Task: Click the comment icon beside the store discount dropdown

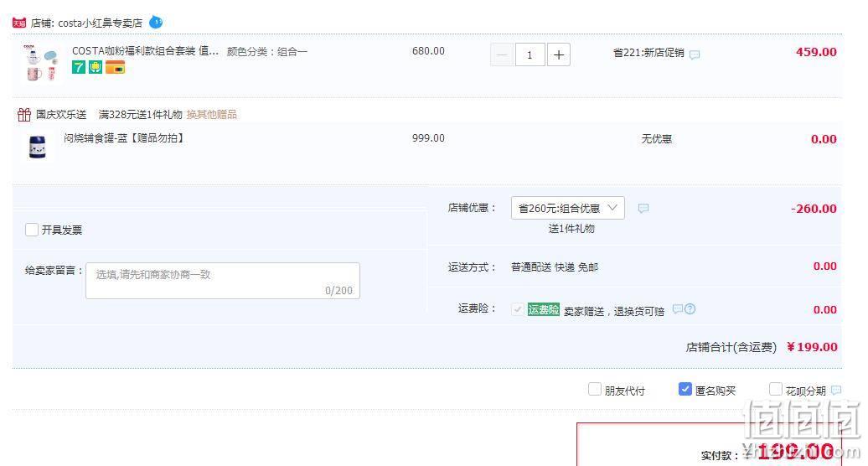Action: [x=643, y=208]
